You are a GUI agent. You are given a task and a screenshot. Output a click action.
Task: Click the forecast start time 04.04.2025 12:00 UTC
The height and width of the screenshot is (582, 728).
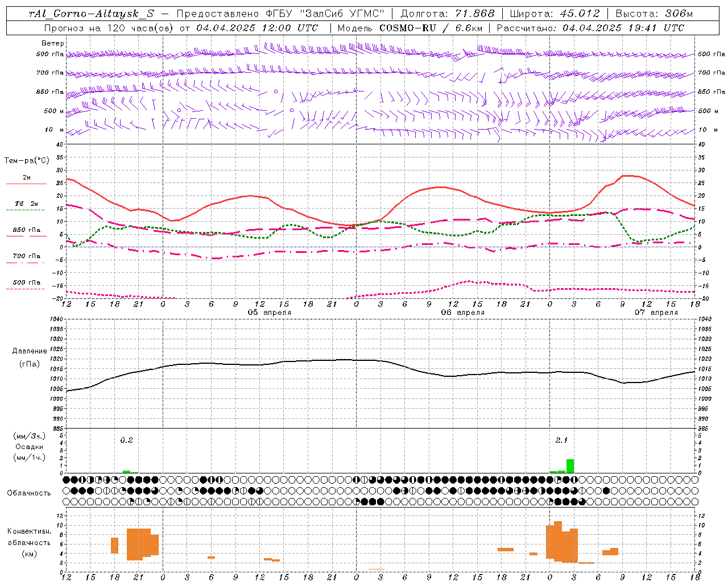click(257, 27)
